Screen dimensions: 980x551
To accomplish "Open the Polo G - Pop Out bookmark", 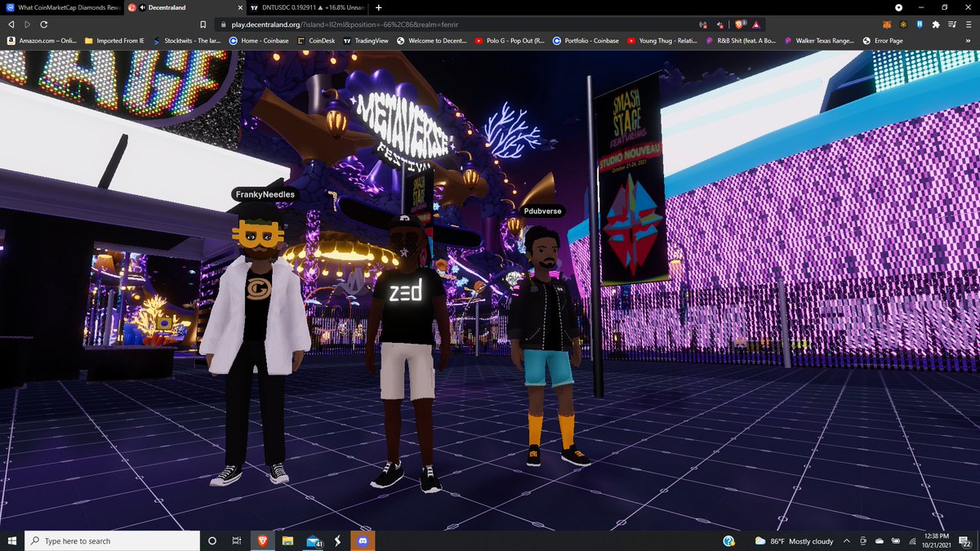I will [510, 40].
